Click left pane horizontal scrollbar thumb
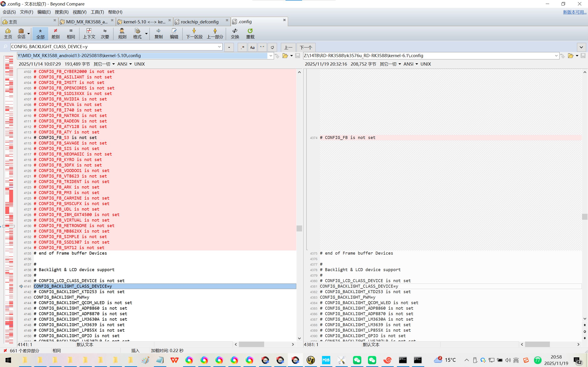 tap(251, 344)
